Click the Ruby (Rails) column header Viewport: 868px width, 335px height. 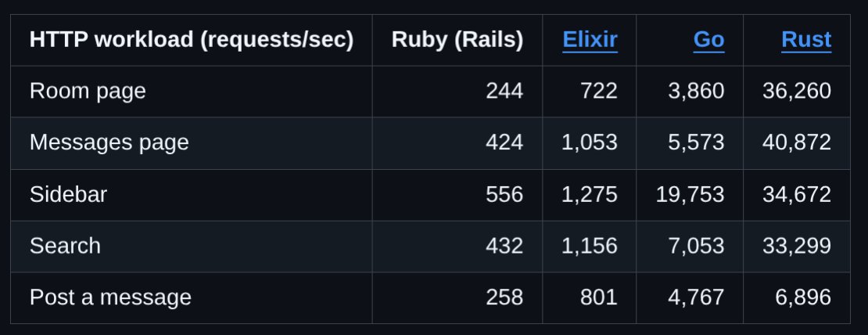click(x=457, y=40)
